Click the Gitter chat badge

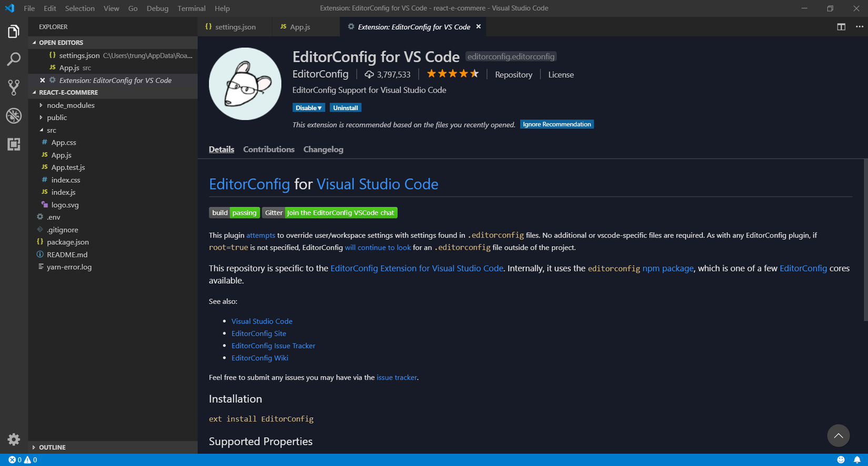click(330, 213)
